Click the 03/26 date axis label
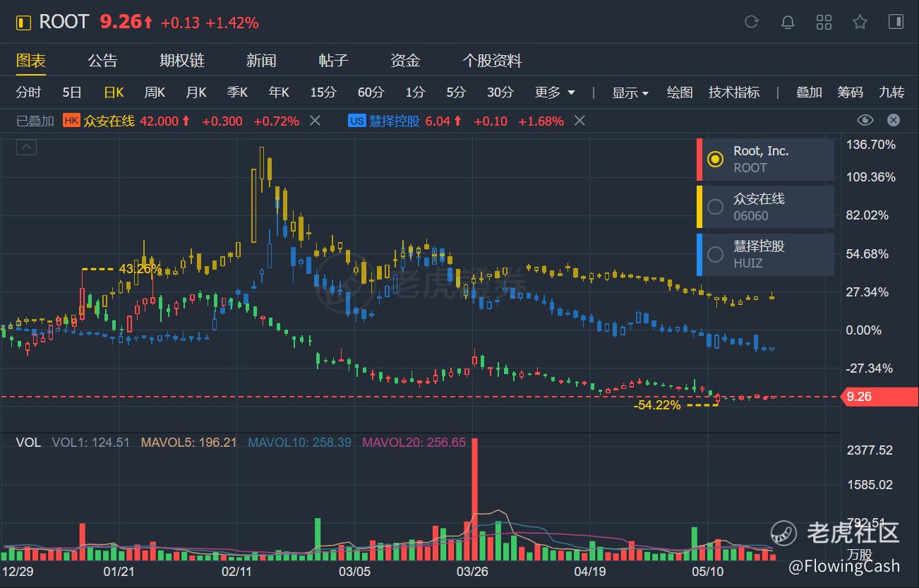 pyautogui.click(x=472, y=570)
